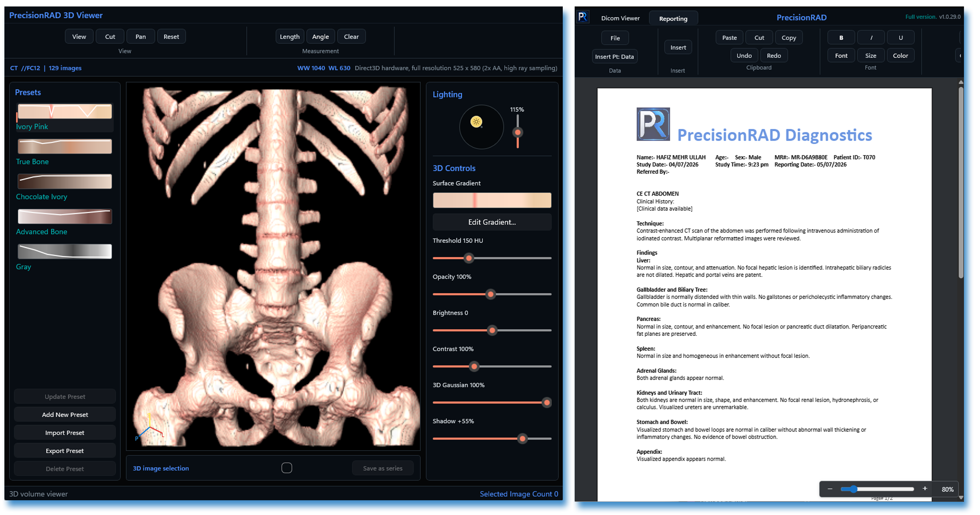Click the scrollbar down arrow in report
Viewport: 980px width, 515px height.
(x=961, y=497)
